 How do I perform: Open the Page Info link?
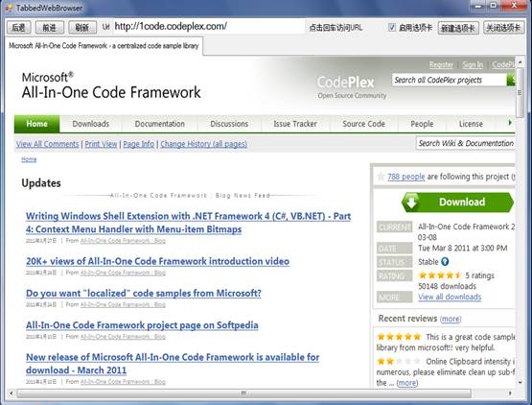point(138,144)
